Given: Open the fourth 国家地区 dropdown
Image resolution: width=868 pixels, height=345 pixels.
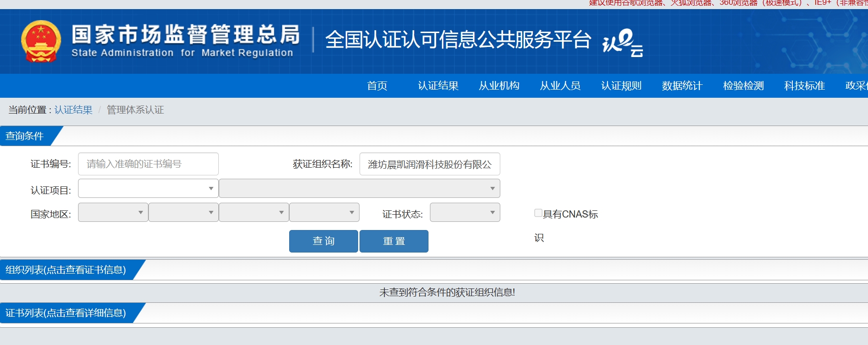Looking at the screenshot, I should coord(324,212).
